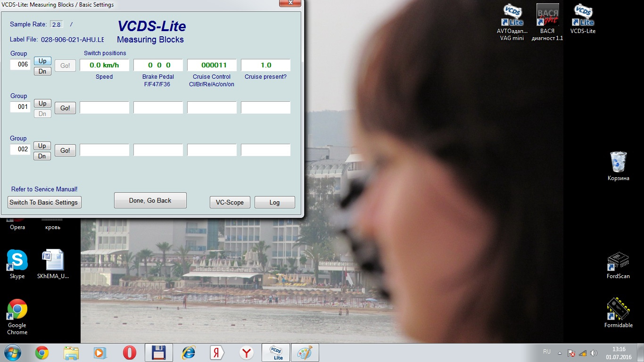
Task: Switch the RU keyboard language indicator
Action: tap(547, 352)
